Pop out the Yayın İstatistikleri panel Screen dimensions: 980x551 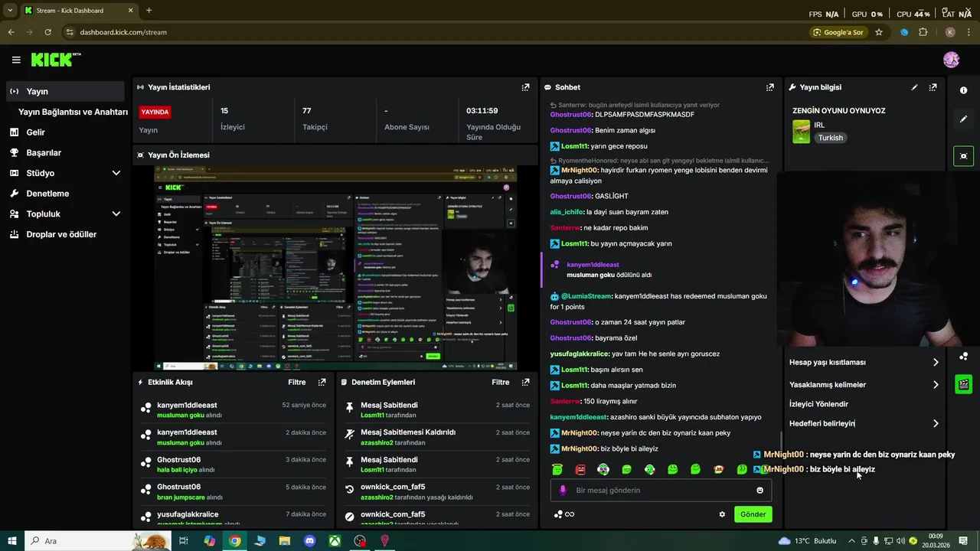525,87
